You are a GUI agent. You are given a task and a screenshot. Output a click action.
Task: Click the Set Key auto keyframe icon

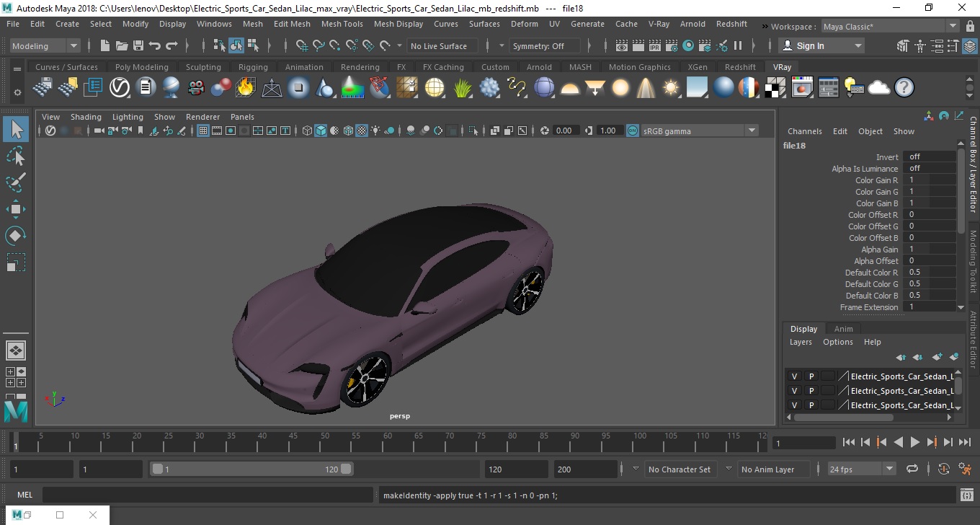click(x=944, y=469)
